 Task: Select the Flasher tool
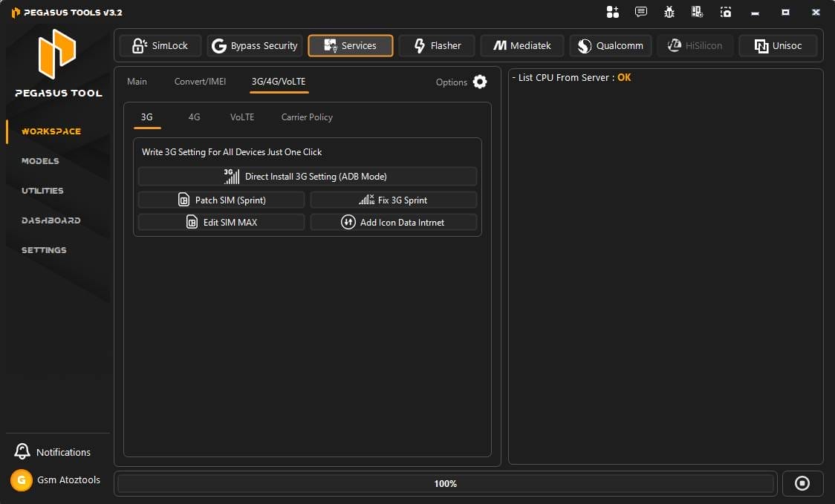click(x=437, y=45)
